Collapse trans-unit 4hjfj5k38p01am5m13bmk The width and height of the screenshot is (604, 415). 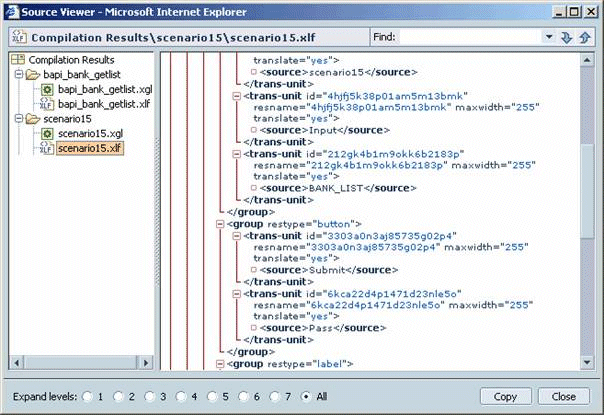click(237, 96)
